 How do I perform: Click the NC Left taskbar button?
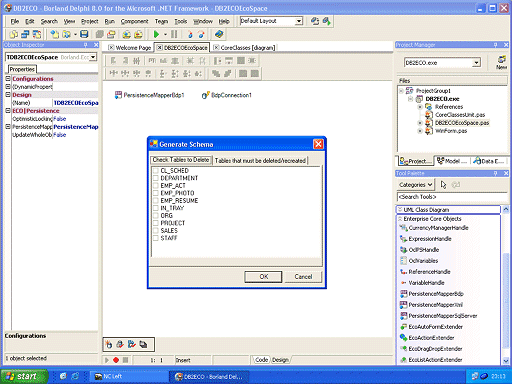coord(128,376)
